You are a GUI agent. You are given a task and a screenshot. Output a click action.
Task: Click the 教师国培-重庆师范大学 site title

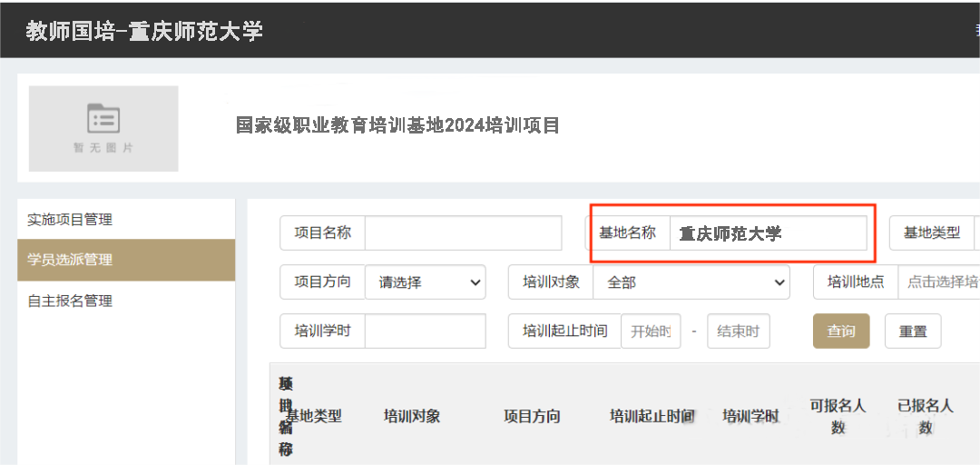(x=144, y=31)
